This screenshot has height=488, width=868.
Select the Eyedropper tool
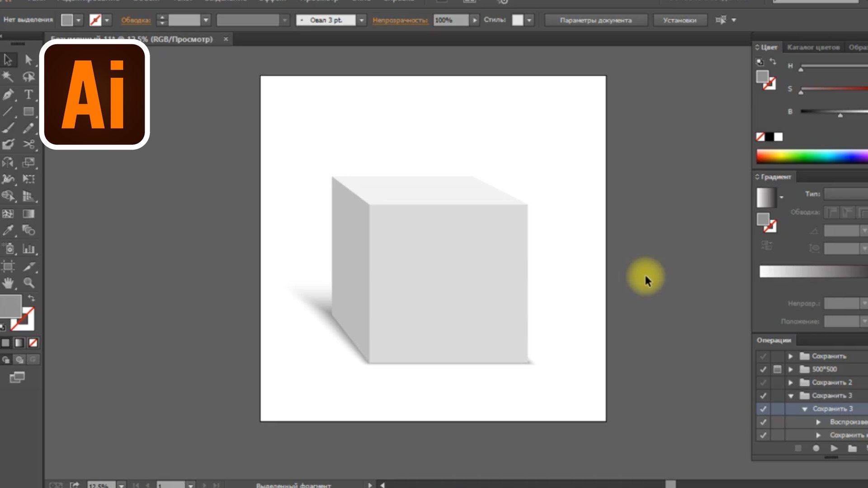8,230
